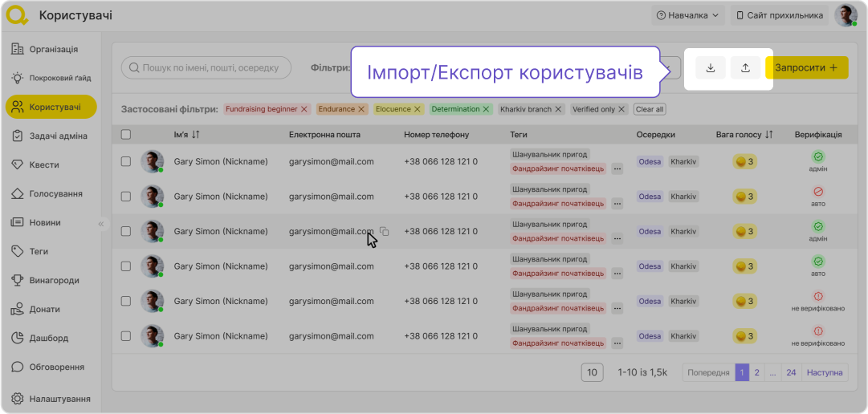The image size is (868, 414).
Task: Click the Clear all filters button
Action: point(649,109)
